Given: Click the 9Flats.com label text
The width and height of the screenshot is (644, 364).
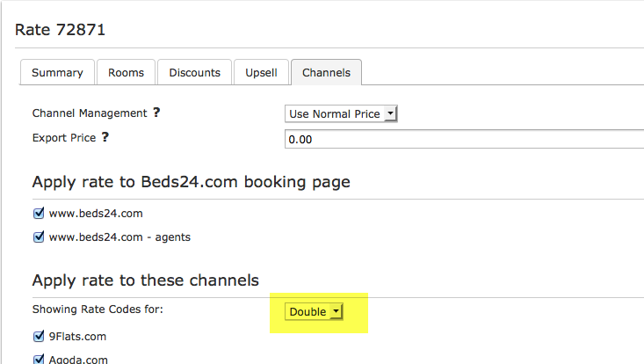Looking at the screenshot, I should pyautogui.click(x=77, y=337).
